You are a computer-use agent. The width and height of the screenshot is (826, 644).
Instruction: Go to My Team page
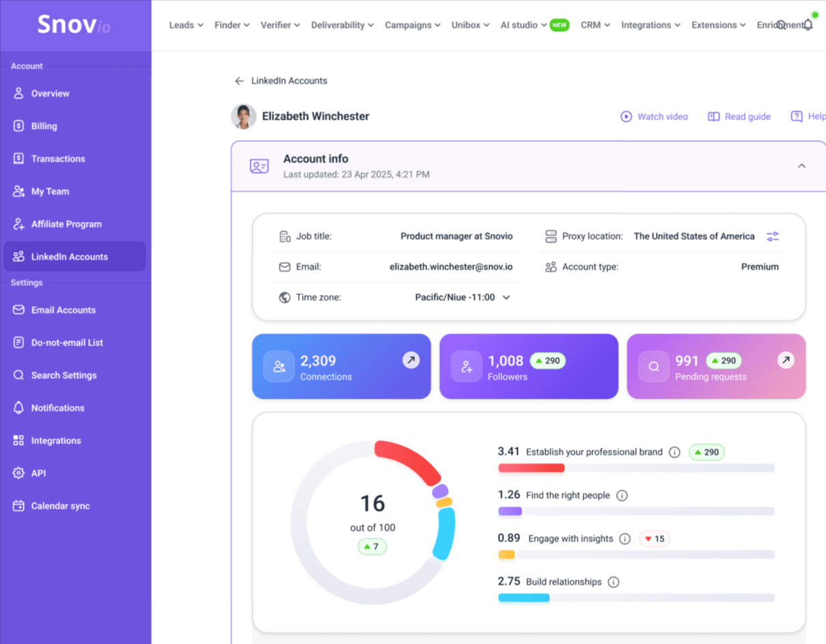point(50,191)
